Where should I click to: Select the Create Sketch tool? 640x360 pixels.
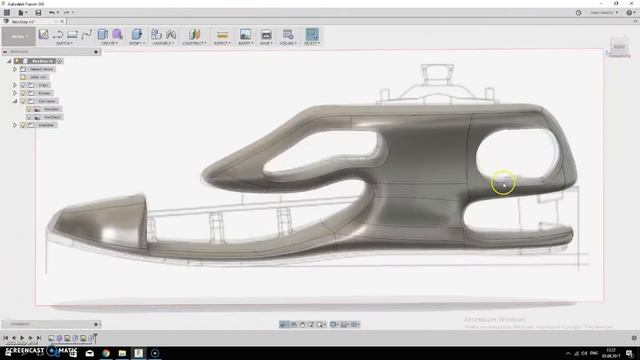(x=44, y=34)
